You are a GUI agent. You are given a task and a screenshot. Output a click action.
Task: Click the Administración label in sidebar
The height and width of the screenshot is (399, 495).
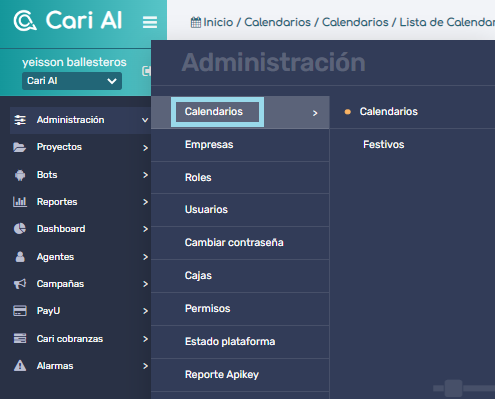(x=70, y=120)
